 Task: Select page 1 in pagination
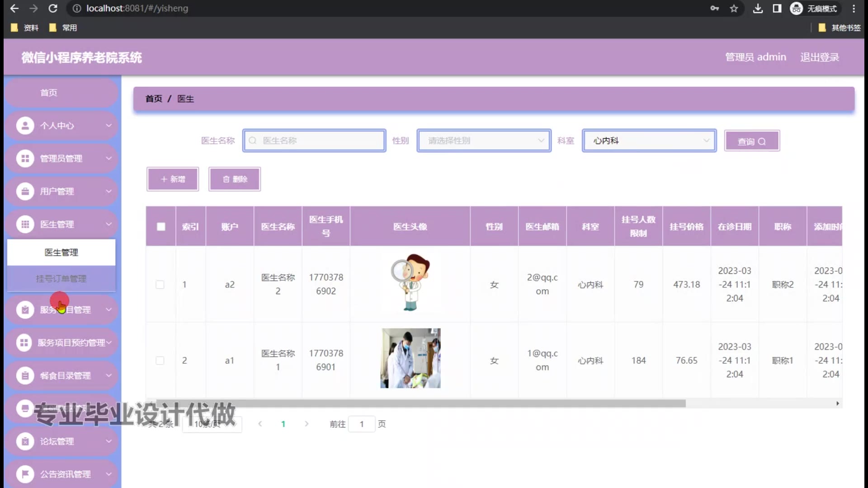283,424
